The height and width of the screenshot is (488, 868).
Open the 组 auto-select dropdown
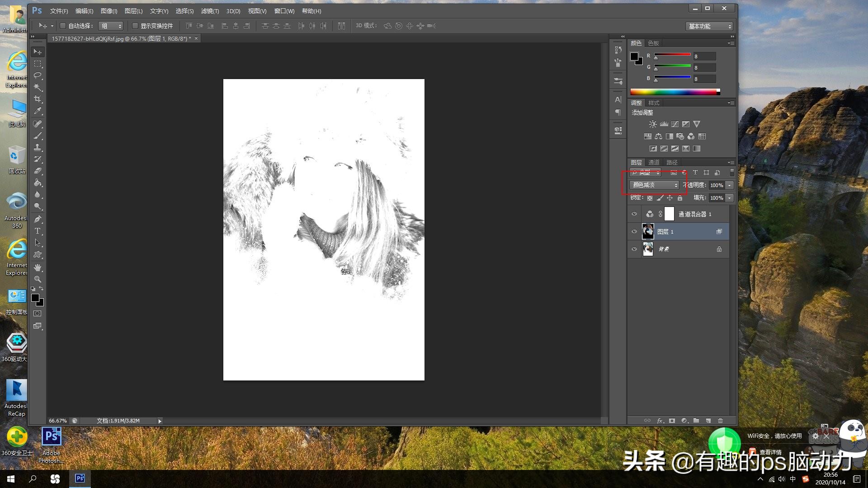(111, 26)
